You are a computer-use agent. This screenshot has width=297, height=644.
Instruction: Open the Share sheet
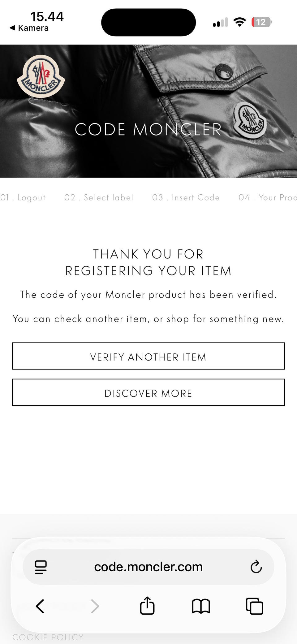(x=147, y=605)
